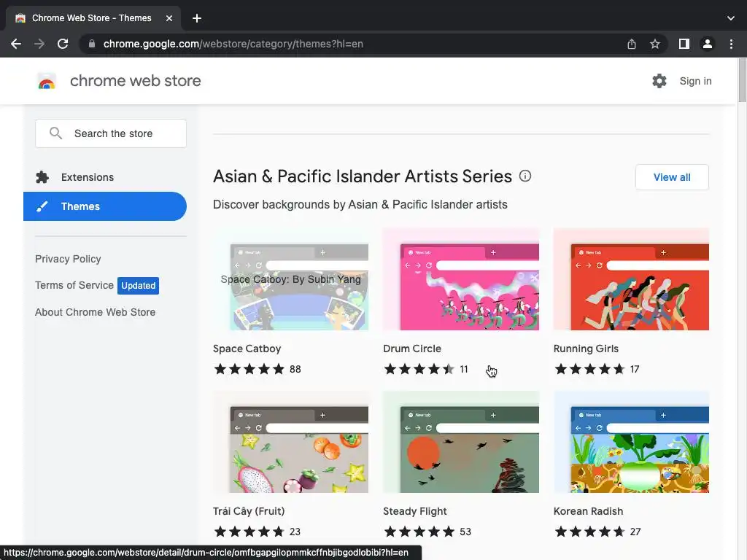The image size is (747, 560).
Task: Open the Chrome three-dot menu
Action: pos(731,44)
